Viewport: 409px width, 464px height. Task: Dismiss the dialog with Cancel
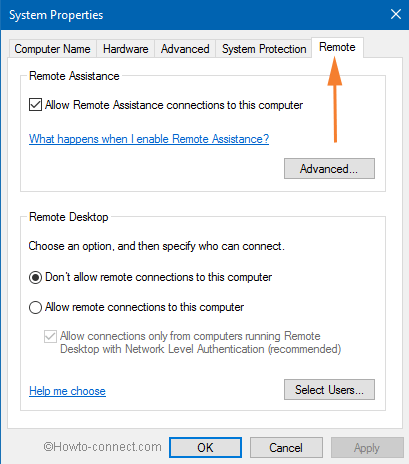point(286,448)
